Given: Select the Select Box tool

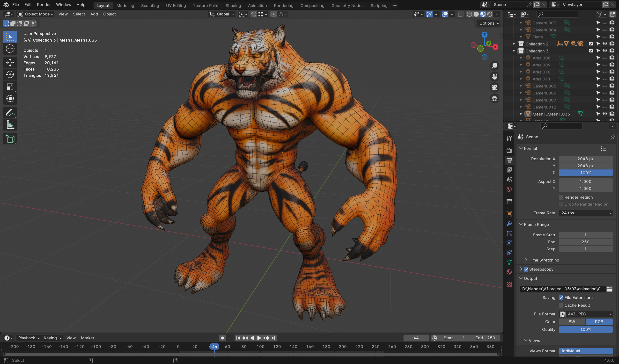Looking at the screenshot, I should tap(10, 37).
